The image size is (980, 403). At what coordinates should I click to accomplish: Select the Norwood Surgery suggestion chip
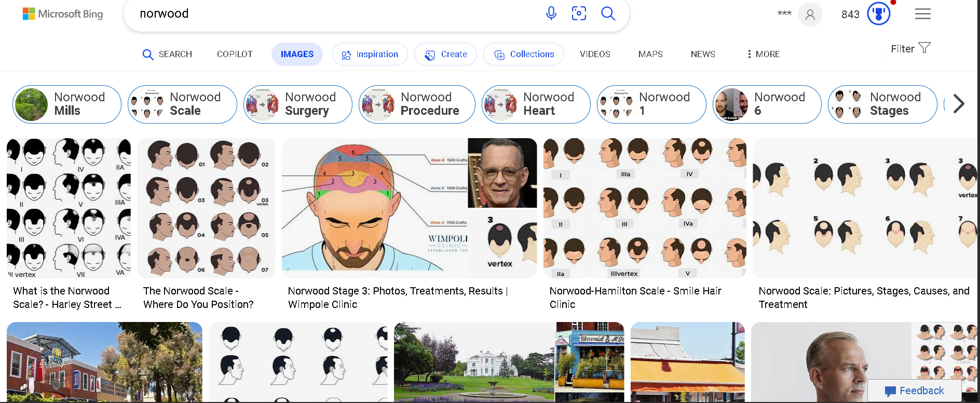click(x=298, y=104)
